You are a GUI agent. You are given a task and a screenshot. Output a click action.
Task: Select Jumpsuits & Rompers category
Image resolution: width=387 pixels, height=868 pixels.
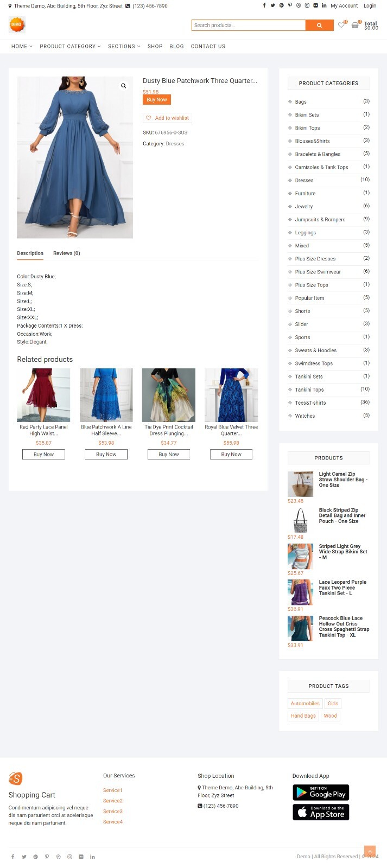[x=320, y=220]
